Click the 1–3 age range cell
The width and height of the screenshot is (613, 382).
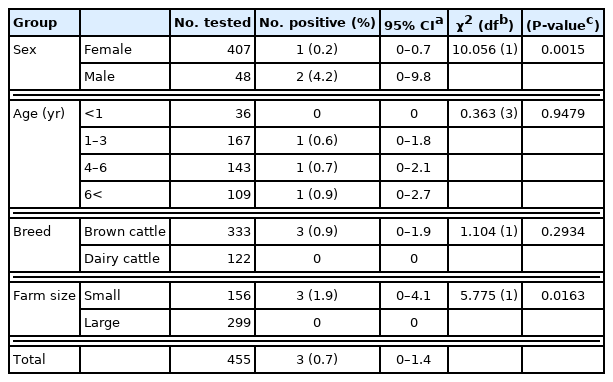coord(125,141)
